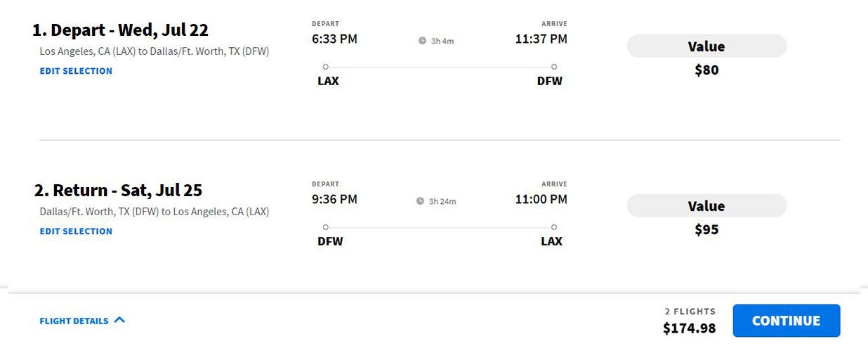Viewport: 868px width, 346px height.
Task: Click the Dallas to Los Angeles route text
Action: (x=154, y=212)
